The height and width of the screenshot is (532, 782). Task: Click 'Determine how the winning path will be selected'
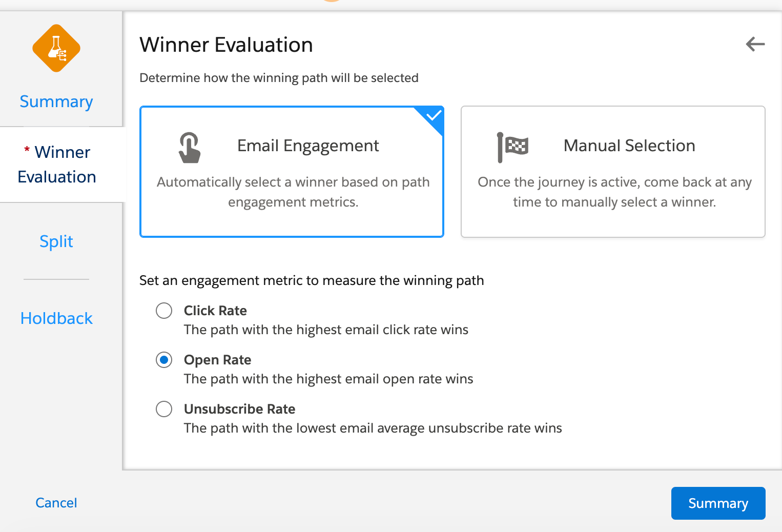click(279, 78)
